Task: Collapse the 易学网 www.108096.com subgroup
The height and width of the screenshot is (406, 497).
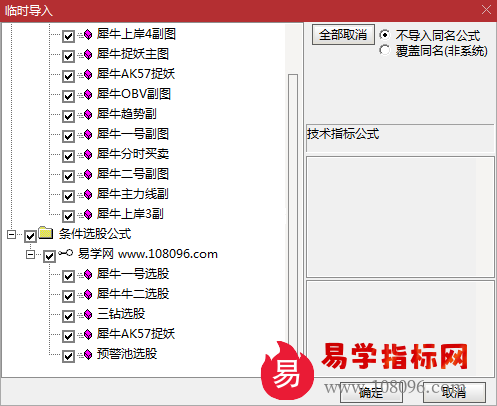Action: (x=30, y=255)
